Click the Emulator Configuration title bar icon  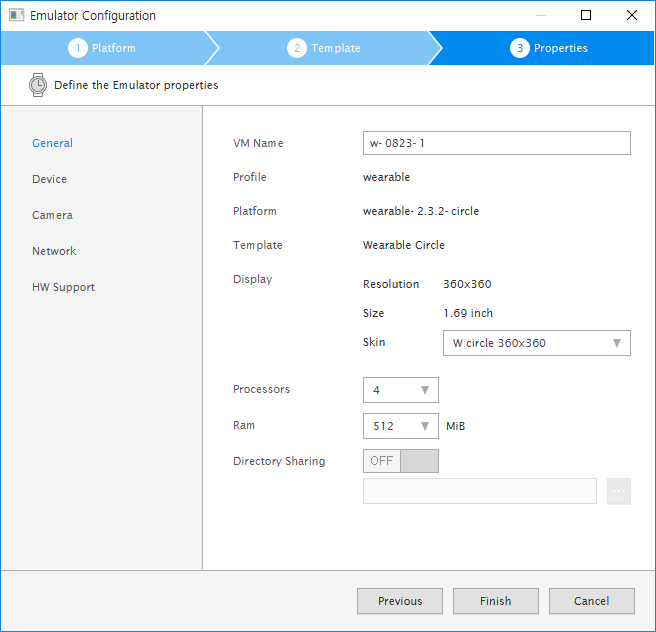tap(17, 16)
